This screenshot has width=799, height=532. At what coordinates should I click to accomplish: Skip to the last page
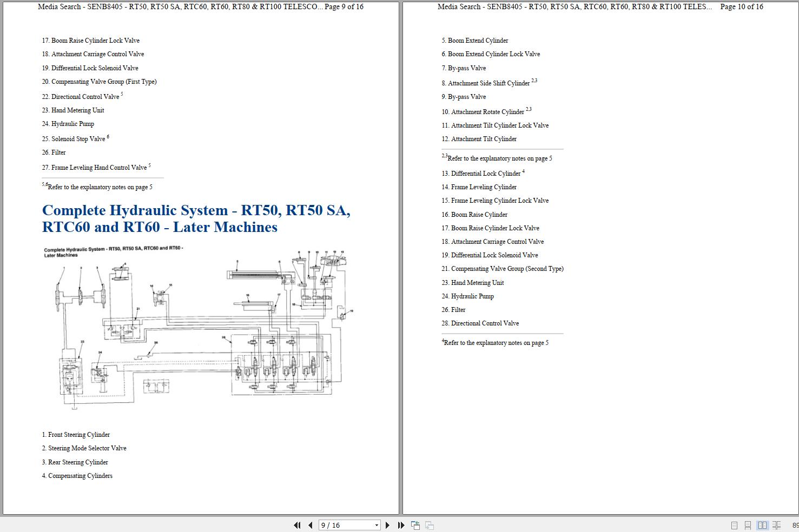pos(401,525)
